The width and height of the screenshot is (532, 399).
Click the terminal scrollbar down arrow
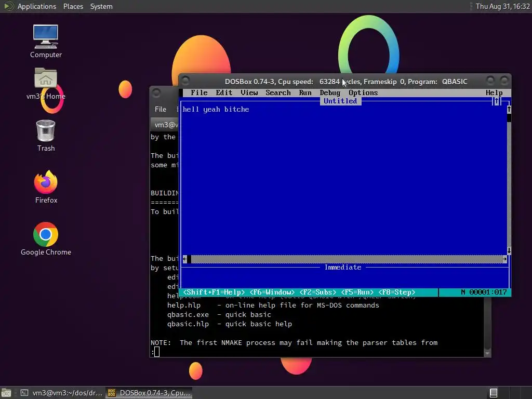pyautogui.click(x=487, y=353)
